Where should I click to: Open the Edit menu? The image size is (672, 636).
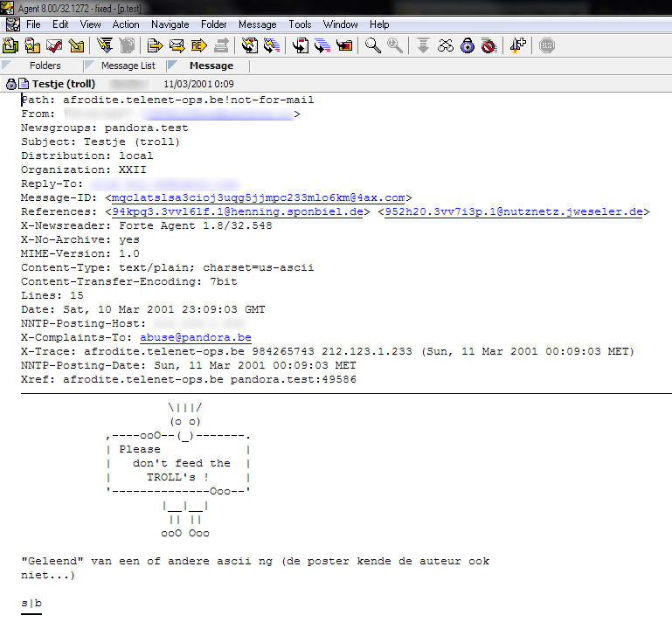pos(60,24)
